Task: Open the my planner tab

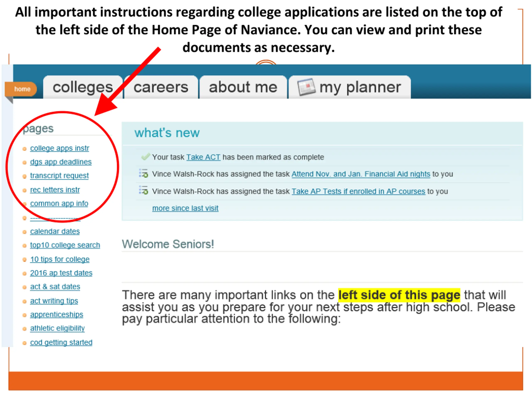Action: click(350, 87)
